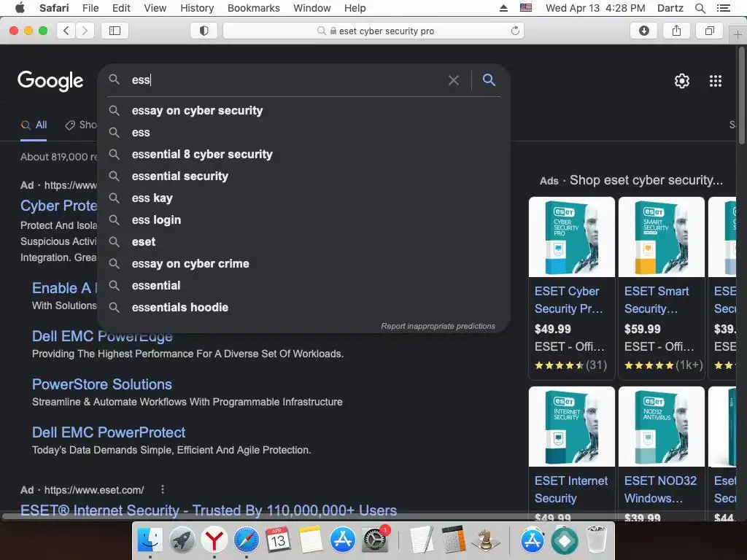Select the All results tab
The image size is (747, 560).
click(x=34, y=125)
